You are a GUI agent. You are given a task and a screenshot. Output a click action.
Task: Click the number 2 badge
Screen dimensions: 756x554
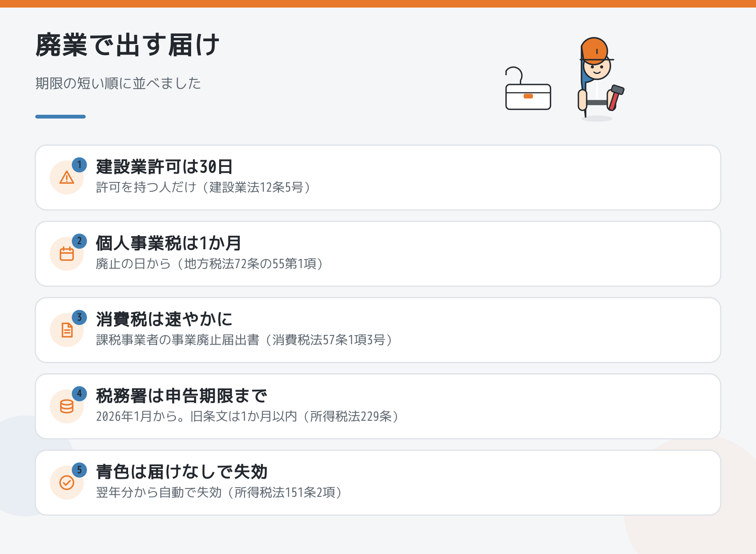[79, 241]
